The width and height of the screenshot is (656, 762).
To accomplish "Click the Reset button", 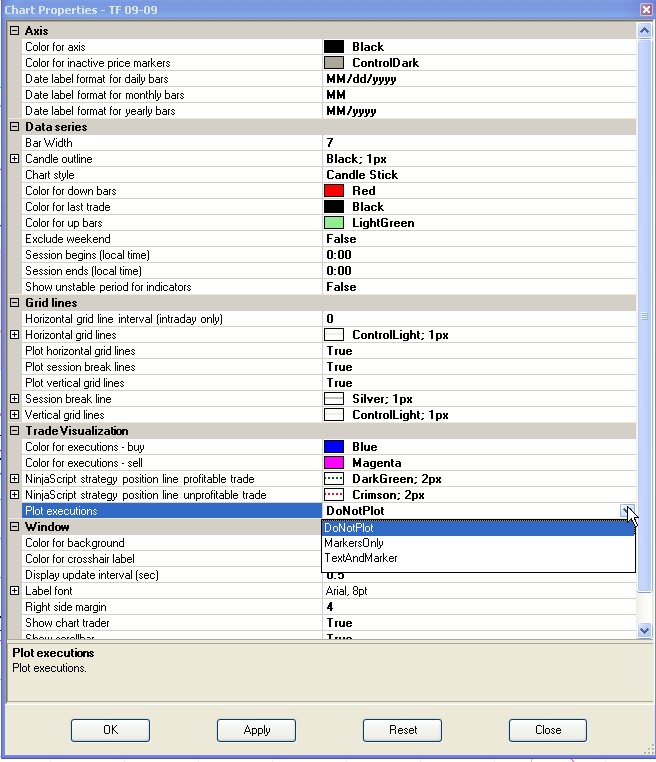I will pyautogui.click(x=402, y=730).
